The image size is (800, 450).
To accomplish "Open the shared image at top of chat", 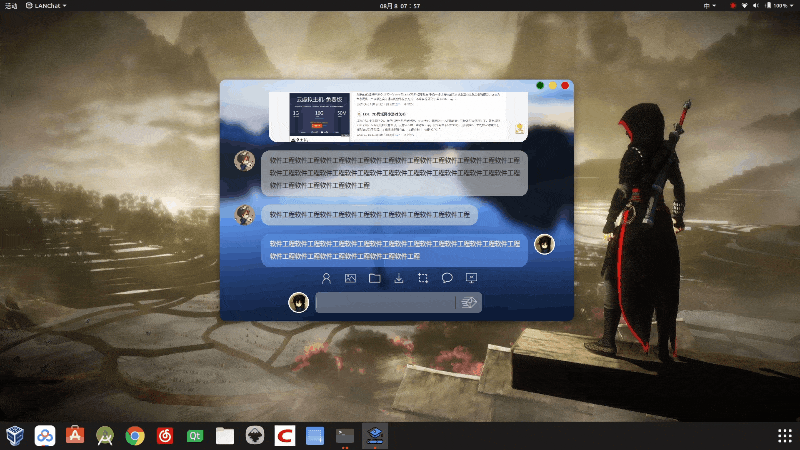I will (398, 116).
